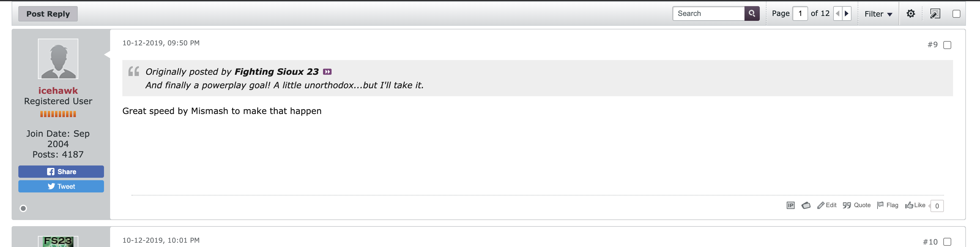Tick the checkbox for post #9

pos(947,45)
